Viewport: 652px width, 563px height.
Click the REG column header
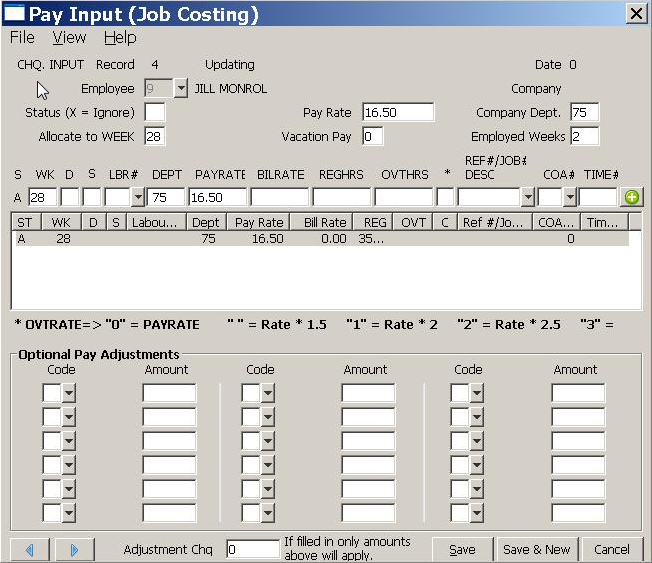[x=373, y=222]
